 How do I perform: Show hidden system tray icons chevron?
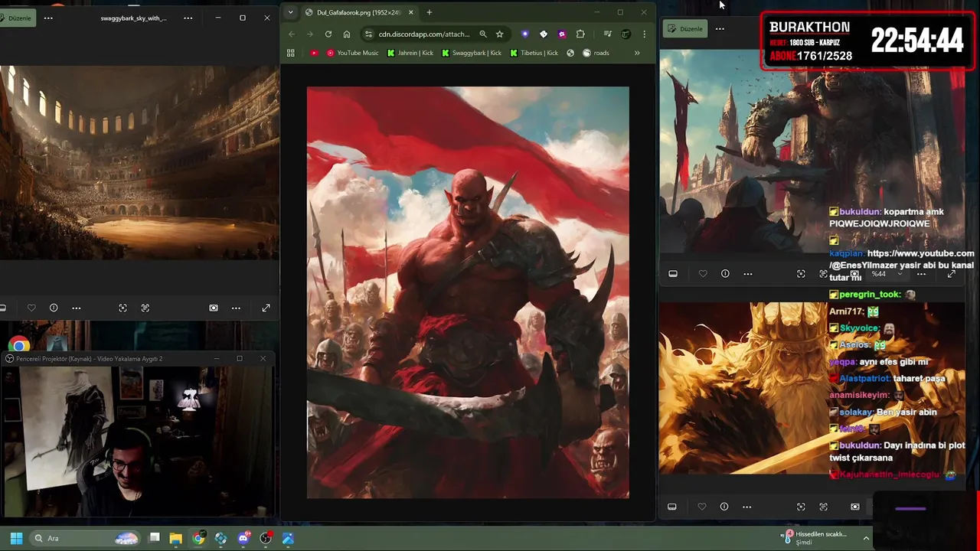point(866,538)
